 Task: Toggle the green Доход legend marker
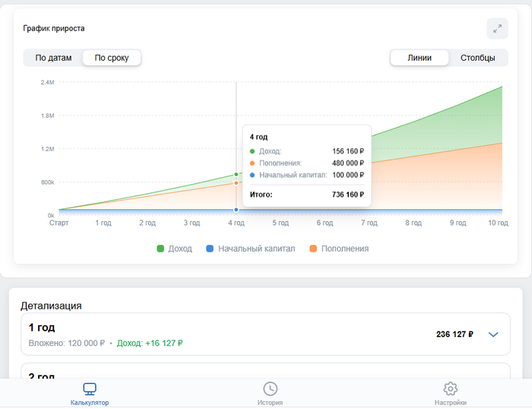point(161,249)
